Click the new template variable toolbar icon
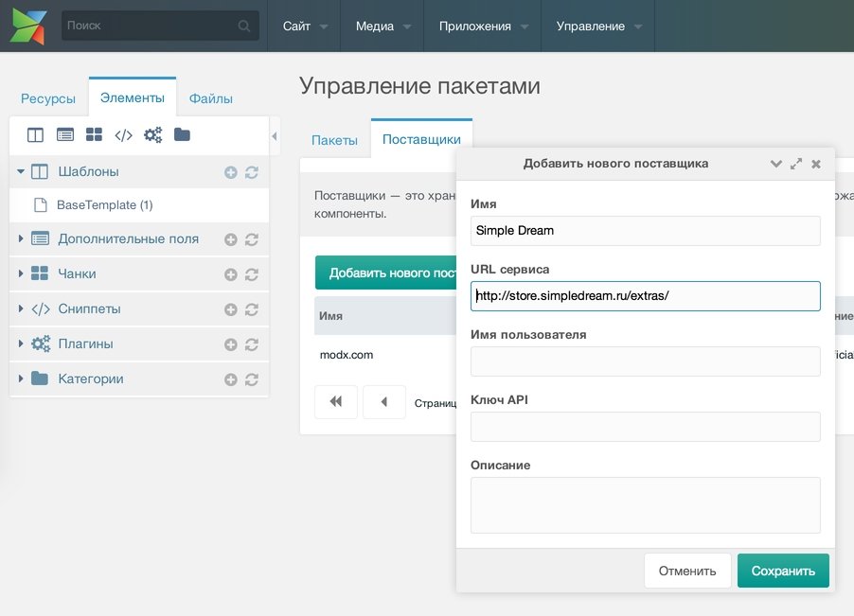854x616 pixels. 64,135
